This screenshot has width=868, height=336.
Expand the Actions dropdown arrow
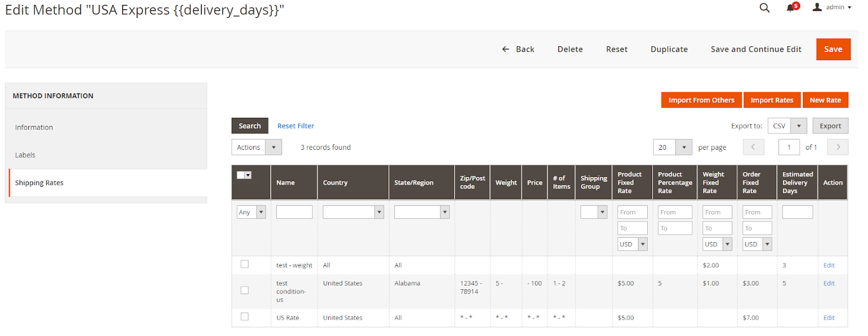coord(273,147)
